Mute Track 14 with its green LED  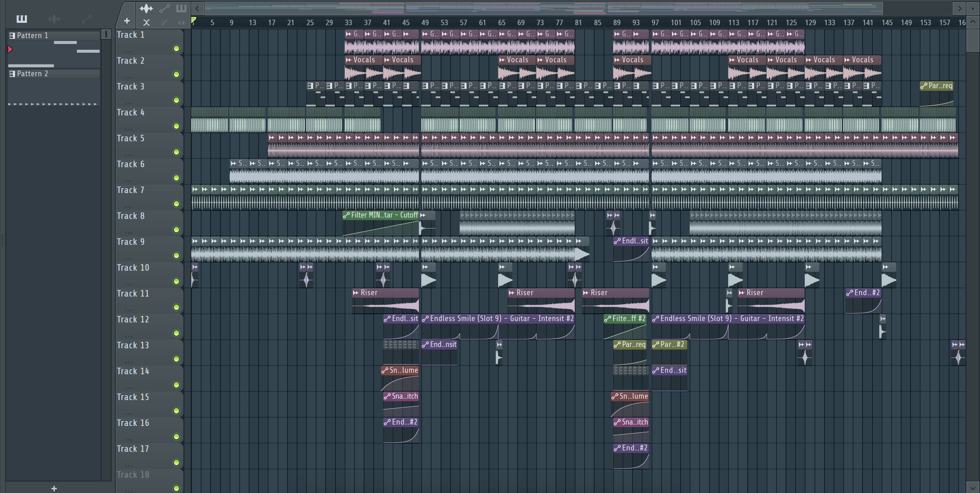(177, 385)
